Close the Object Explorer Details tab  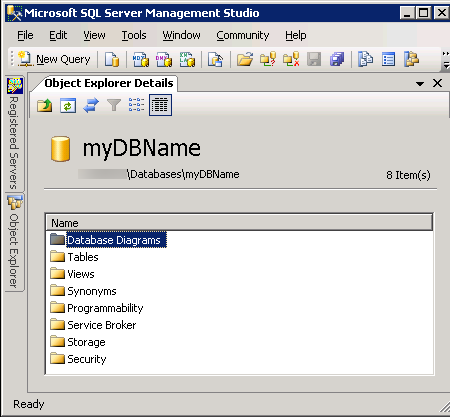click(x=437, y=83)
